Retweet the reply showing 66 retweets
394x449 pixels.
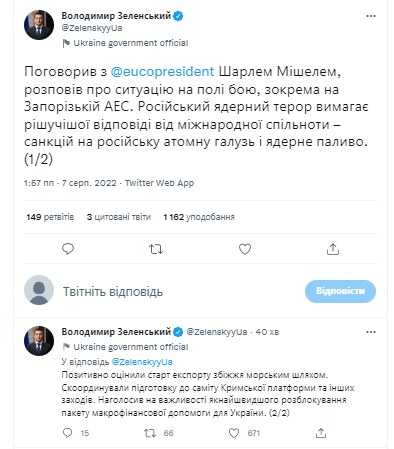click(x=150, y=433)
